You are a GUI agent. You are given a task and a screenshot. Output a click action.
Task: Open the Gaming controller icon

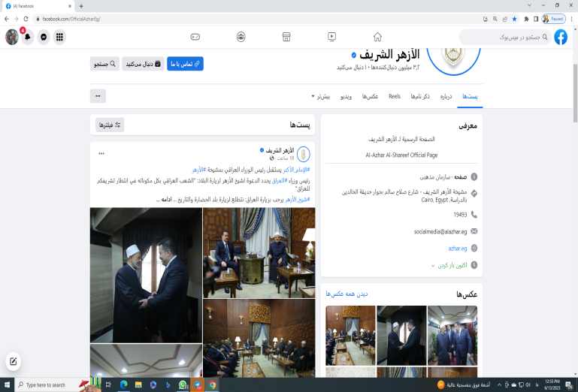(195, 37)
